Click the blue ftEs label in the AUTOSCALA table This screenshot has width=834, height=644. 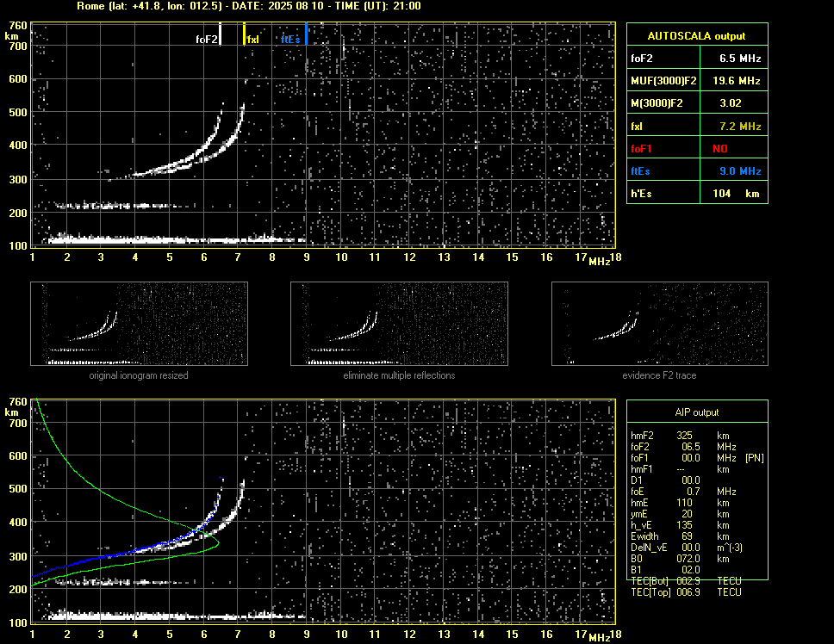[x=663, y=171]
